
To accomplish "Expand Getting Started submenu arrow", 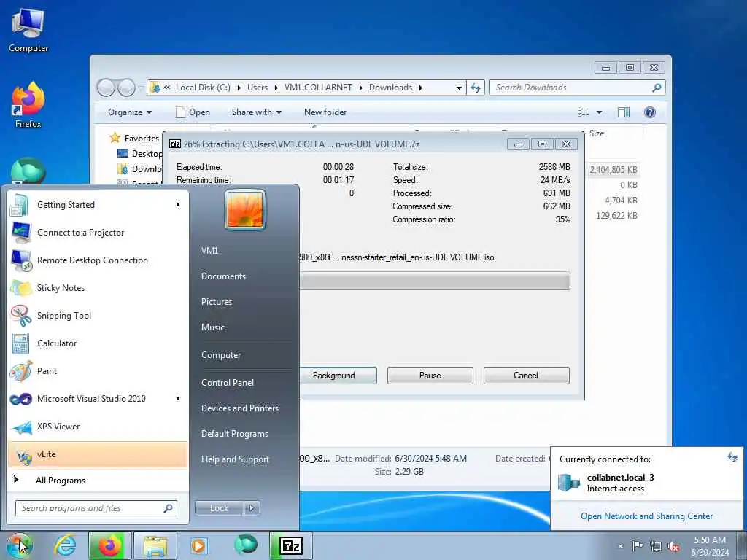I will pyautogui.click(x=178, y=205).
